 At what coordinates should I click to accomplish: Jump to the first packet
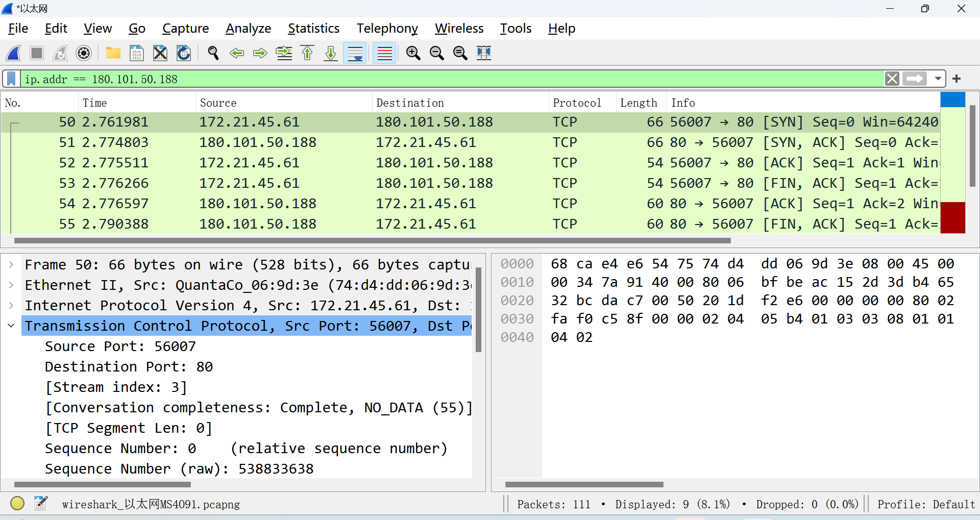pyautogui.click(x=307, y=53)
